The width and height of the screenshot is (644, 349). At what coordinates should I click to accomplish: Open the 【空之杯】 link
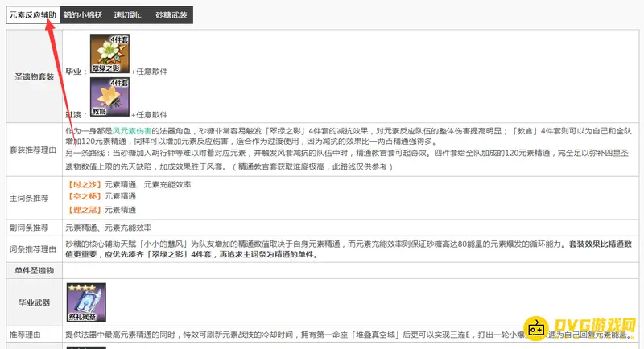[84, 196]
